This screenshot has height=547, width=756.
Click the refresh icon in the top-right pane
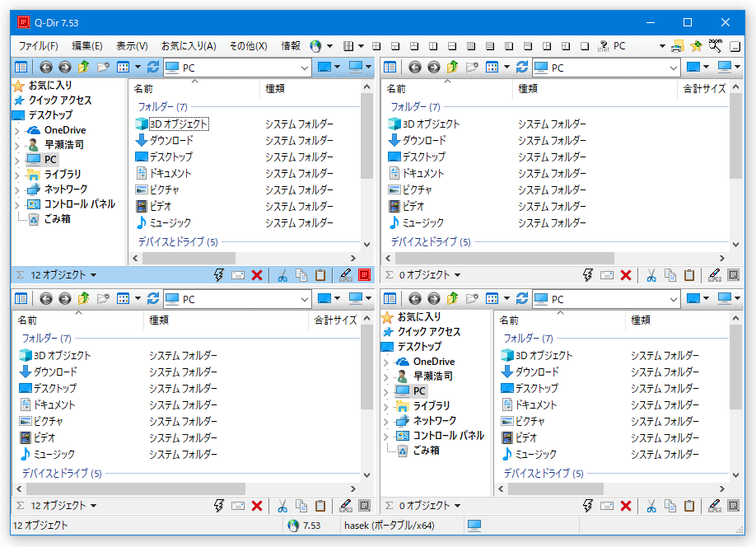point(521,67)
